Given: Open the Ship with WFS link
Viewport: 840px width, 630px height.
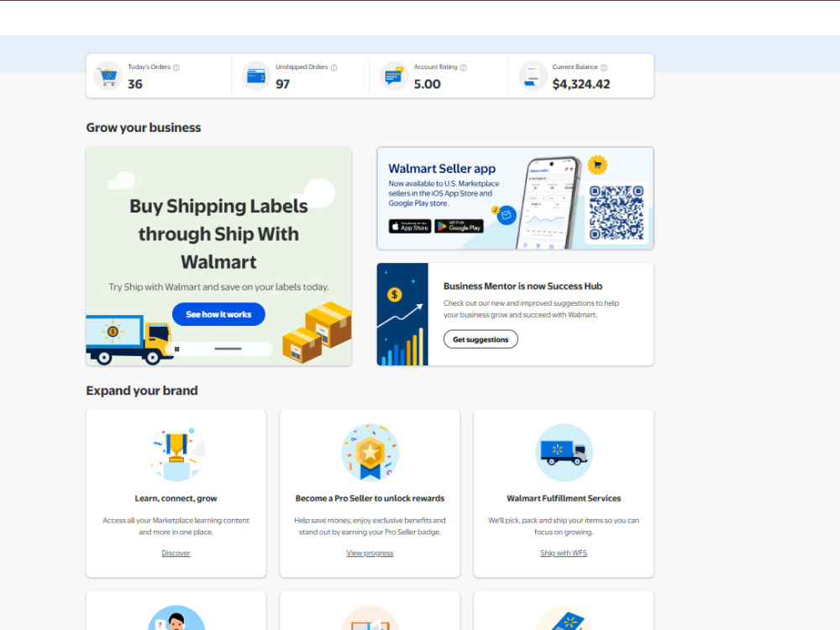Looking at the screenshot, I should (564, 553).
